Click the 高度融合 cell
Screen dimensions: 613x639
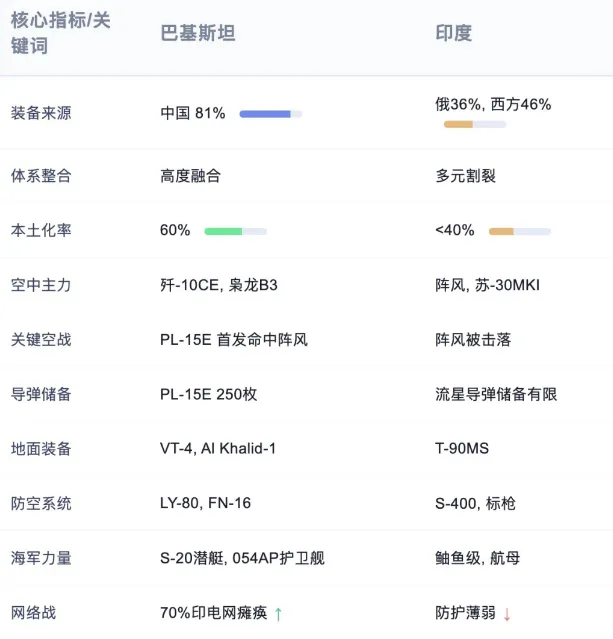click(x=190, y=176)
